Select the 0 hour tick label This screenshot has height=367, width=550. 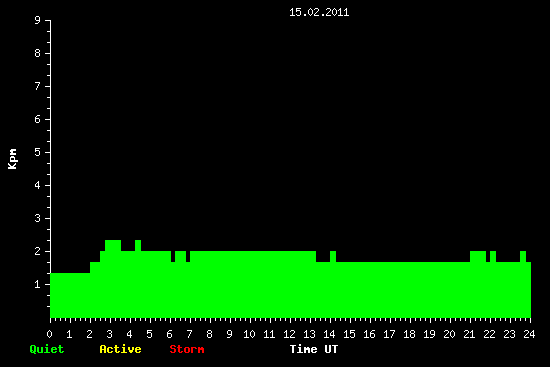click(49, 334)
